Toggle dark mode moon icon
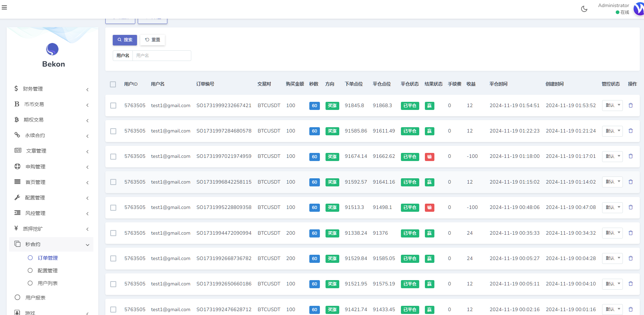 [x=584, y=9]
